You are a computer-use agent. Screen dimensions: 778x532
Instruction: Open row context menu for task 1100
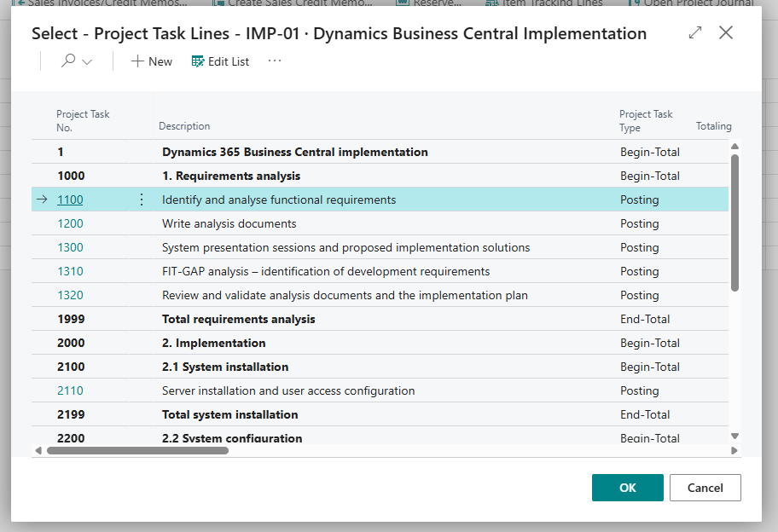pyautogui.click(x=142, y=199)
